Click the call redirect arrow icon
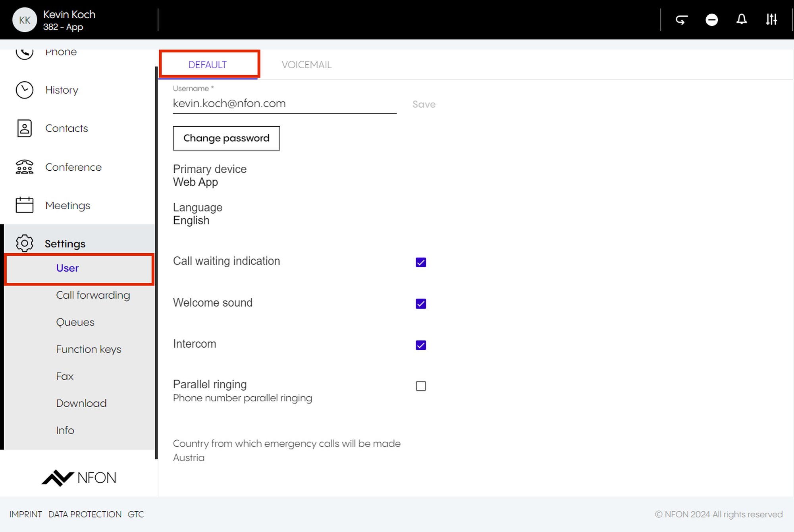 coord(682,19)
